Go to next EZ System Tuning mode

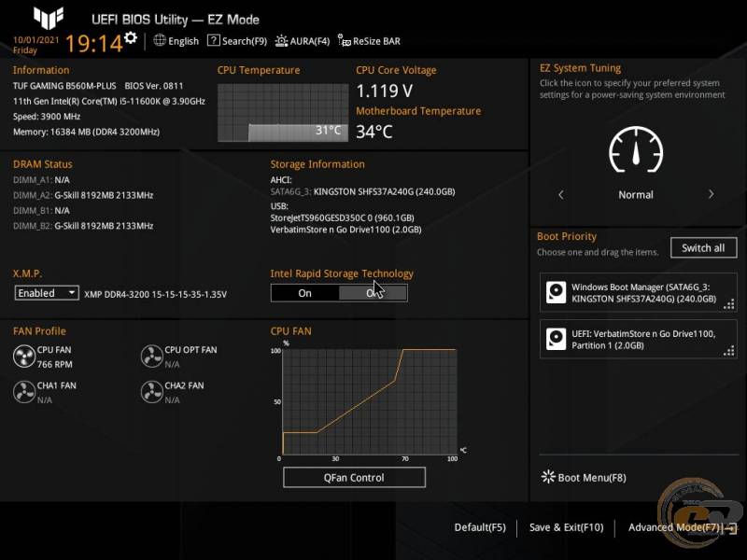(x=711, y=194)
